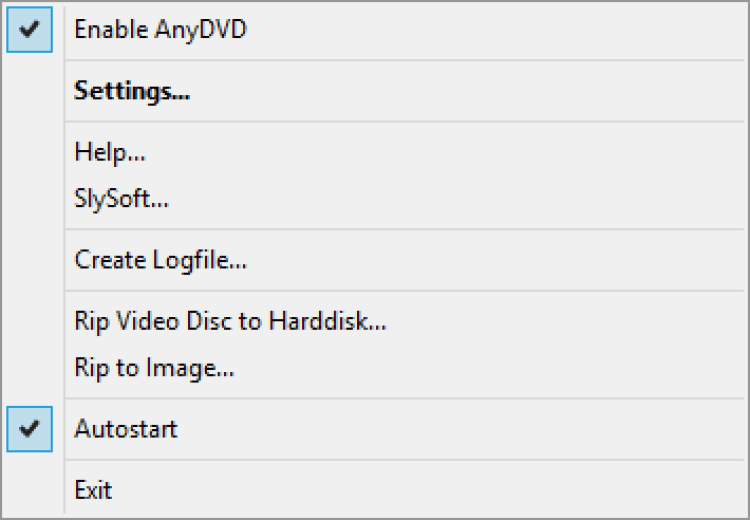Disable AnyDVD via the Enable AnyDVD entry
Viewport: 750px width, 520px height.
click(x=160, y=30)
